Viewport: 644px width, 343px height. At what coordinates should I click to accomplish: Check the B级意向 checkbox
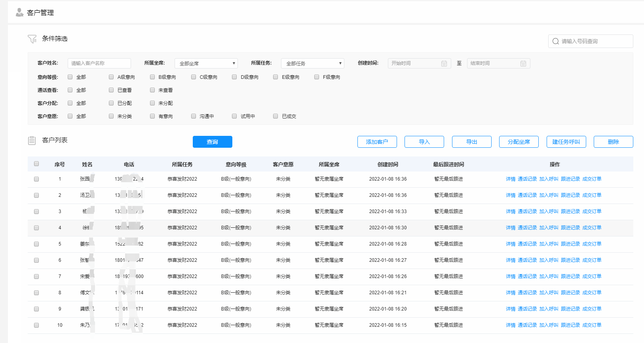tap(152, 77)
